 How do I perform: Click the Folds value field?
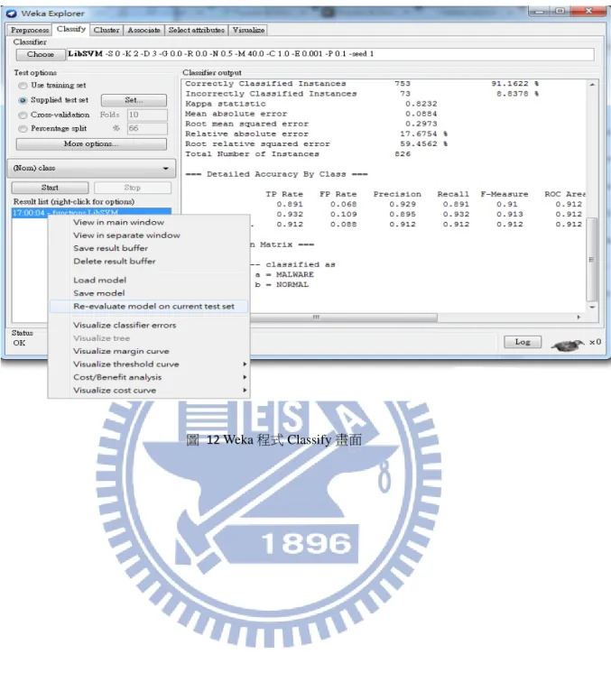click(147, 115)
